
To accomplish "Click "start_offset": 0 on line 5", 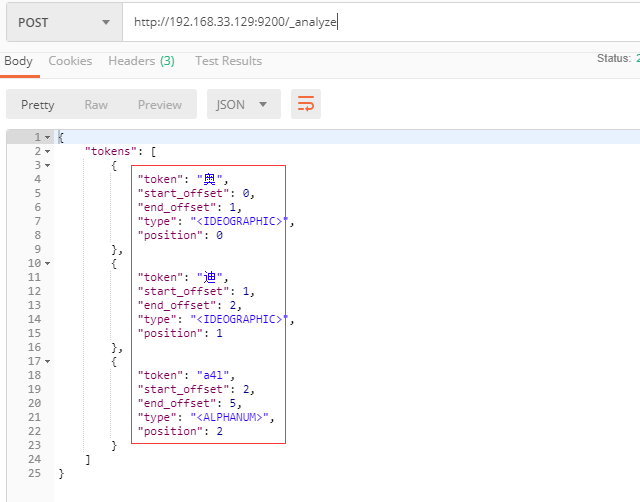I will (193, 193).
